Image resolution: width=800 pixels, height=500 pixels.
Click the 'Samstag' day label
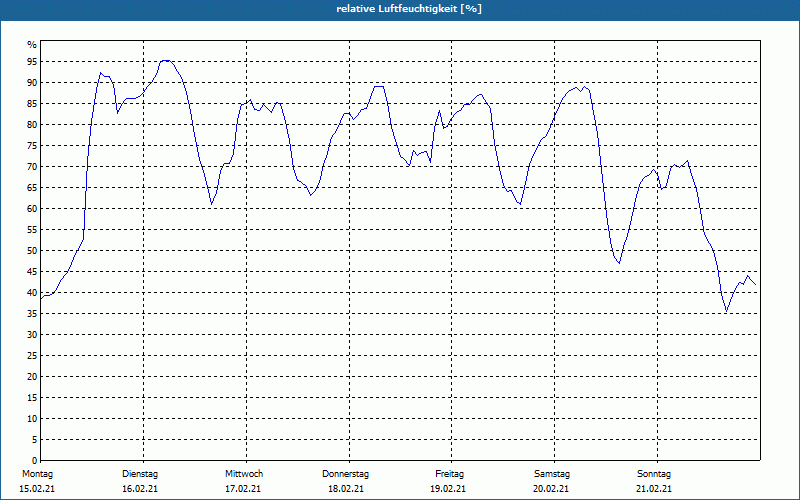point(552,474)
